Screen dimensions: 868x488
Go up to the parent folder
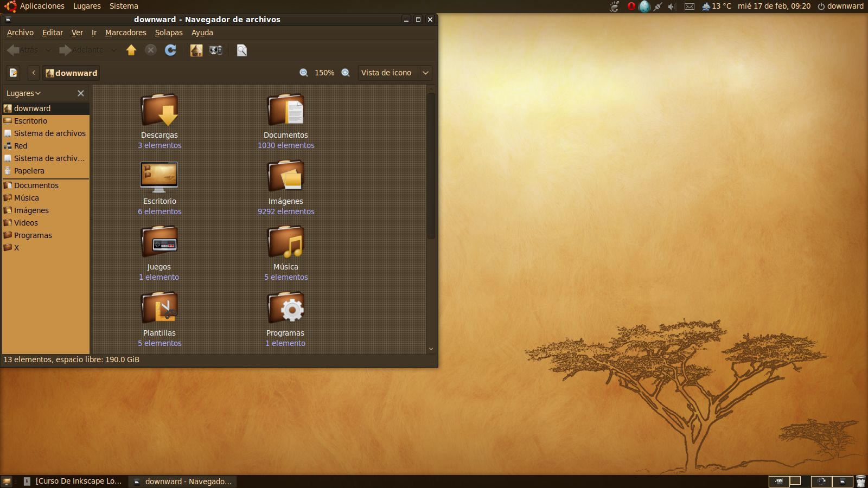click(x=131, y=50)
